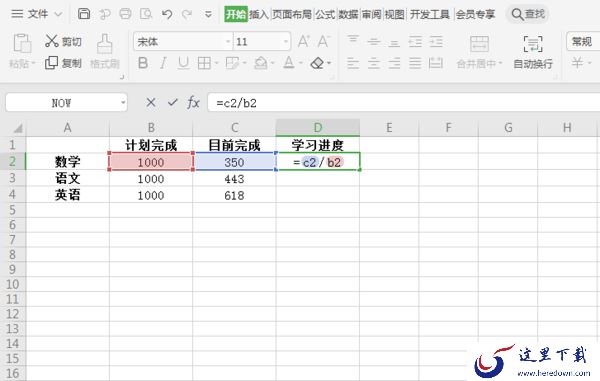
Task: Click the 英语 cell
Action: [x=67, y=195]
